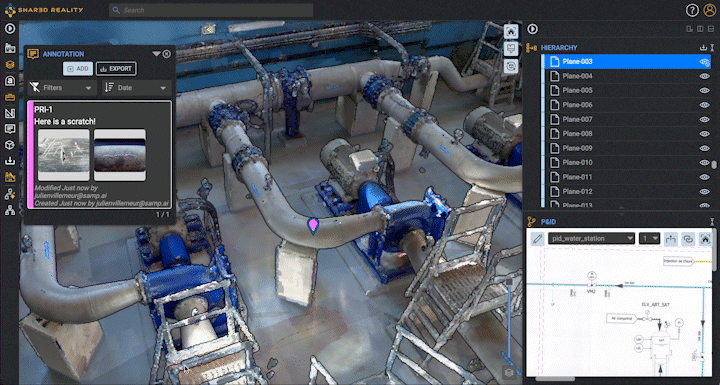Close the Annotation panel
The height and width of the screenshot is (385, 720).
[x=167, y=54]
